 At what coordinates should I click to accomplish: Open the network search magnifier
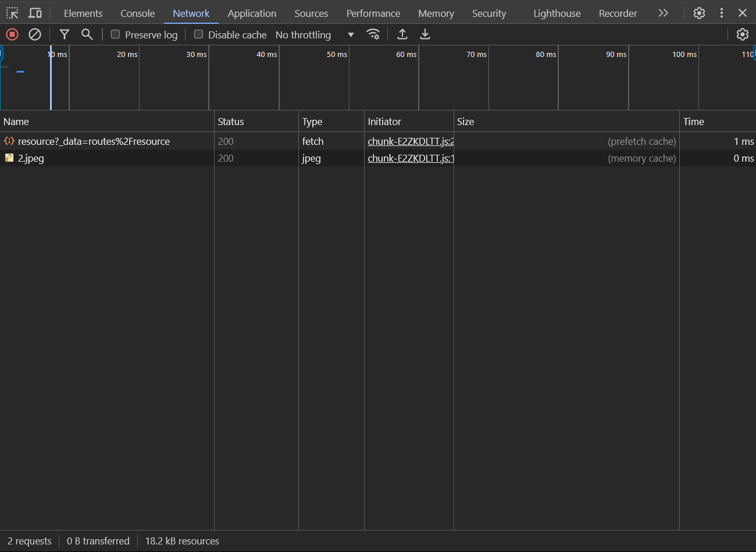click(87, 34)
